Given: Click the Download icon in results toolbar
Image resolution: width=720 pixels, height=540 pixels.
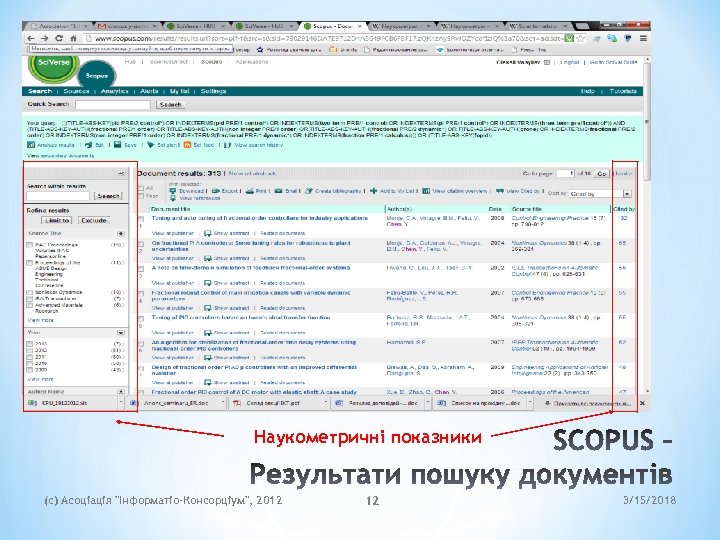Looking at the screenshot, I should 173,191.
